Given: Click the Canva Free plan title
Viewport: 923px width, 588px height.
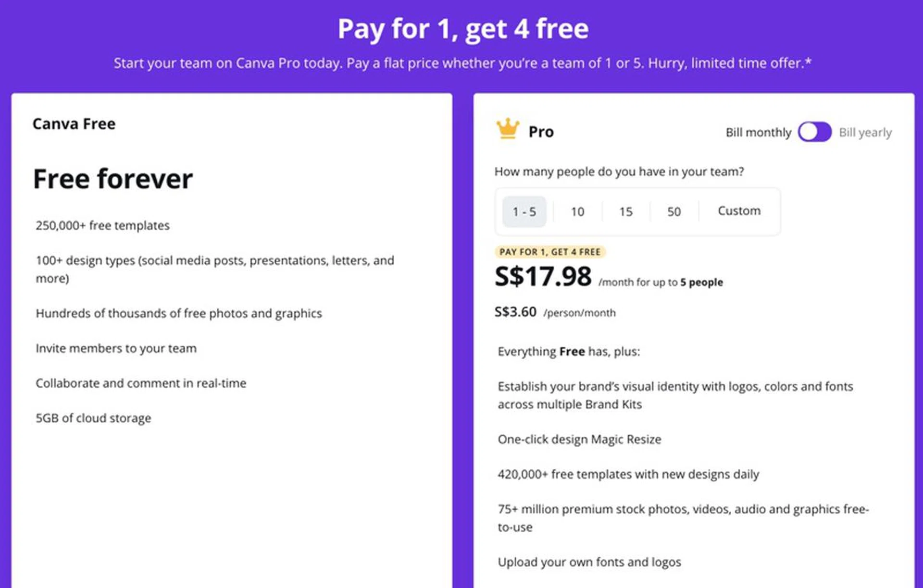Looking at the screenshot, I should [x=74, y=124].
